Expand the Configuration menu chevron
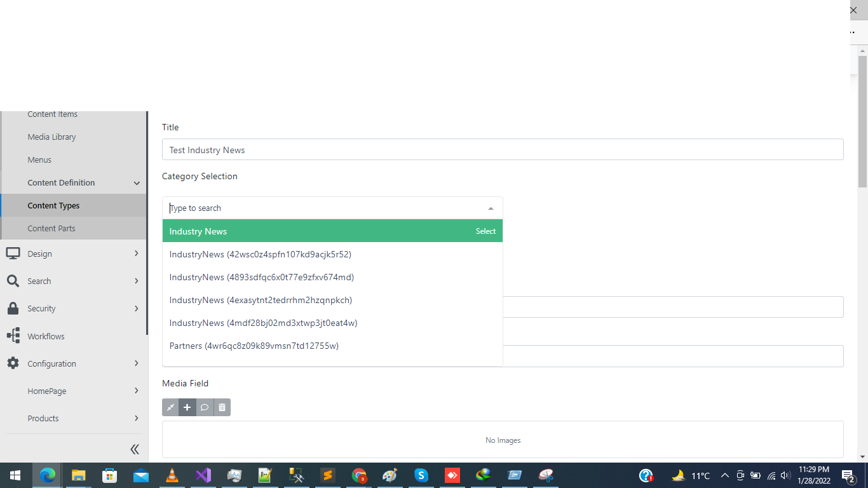This screenshot has width=868, height=488. (137, 363)
